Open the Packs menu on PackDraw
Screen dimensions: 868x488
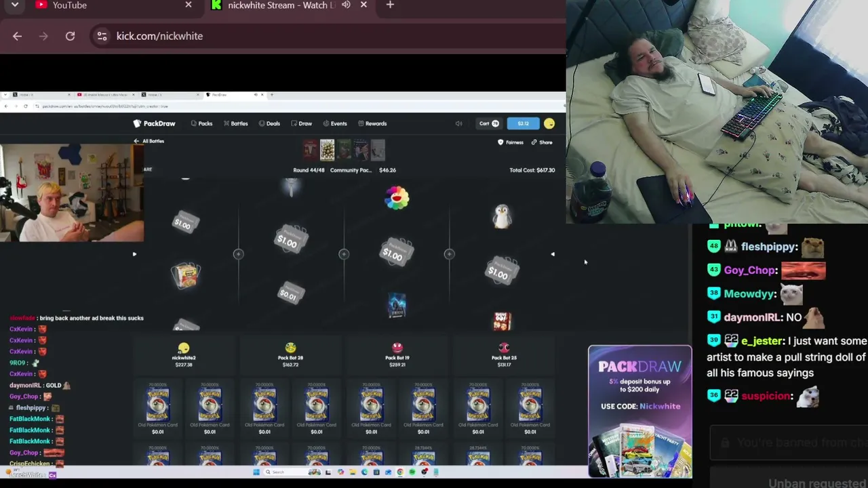(x=201, y=123)
